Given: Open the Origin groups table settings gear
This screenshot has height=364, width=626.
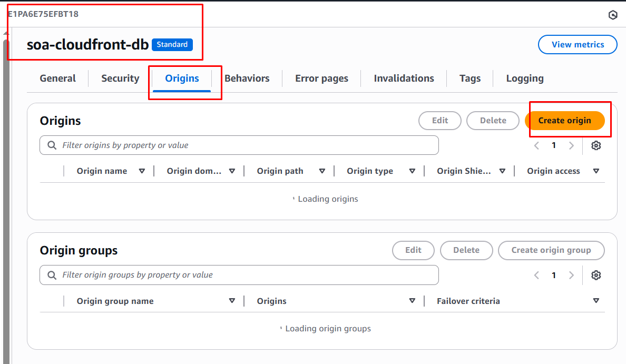Looking at the screenshot, I should 596,275.
